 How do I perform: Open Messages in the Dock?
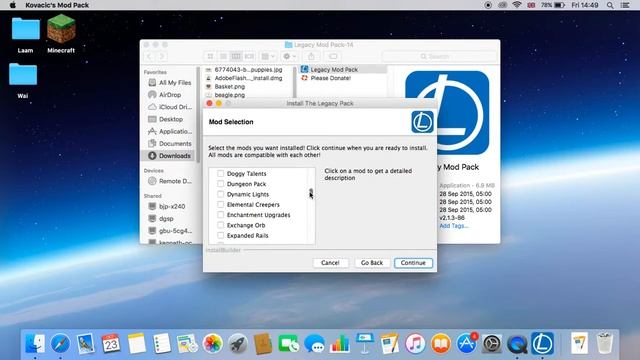click(x=314, y=343)
